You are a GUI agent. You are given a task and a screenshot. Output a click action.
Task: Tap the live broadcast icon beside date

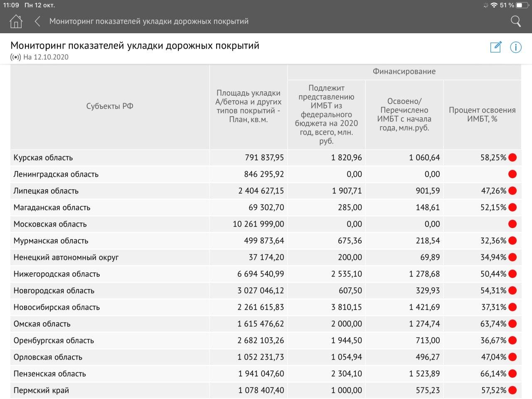click(15, 57)
